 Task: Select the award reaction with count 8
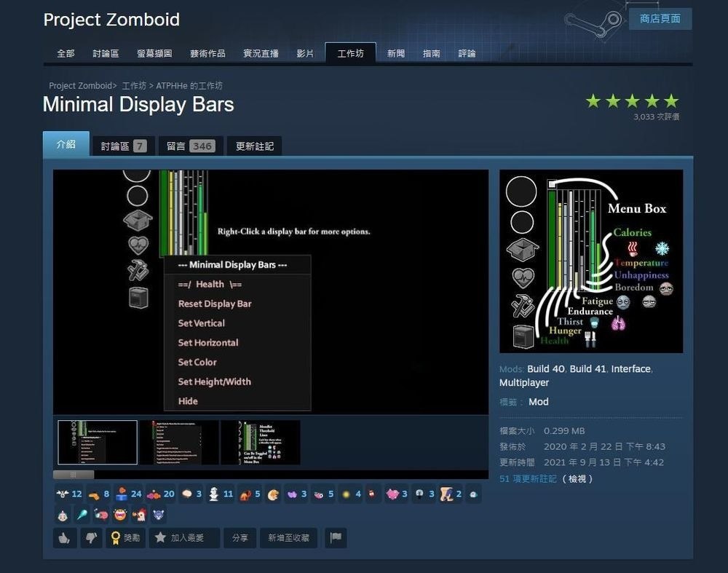(99, 494)
